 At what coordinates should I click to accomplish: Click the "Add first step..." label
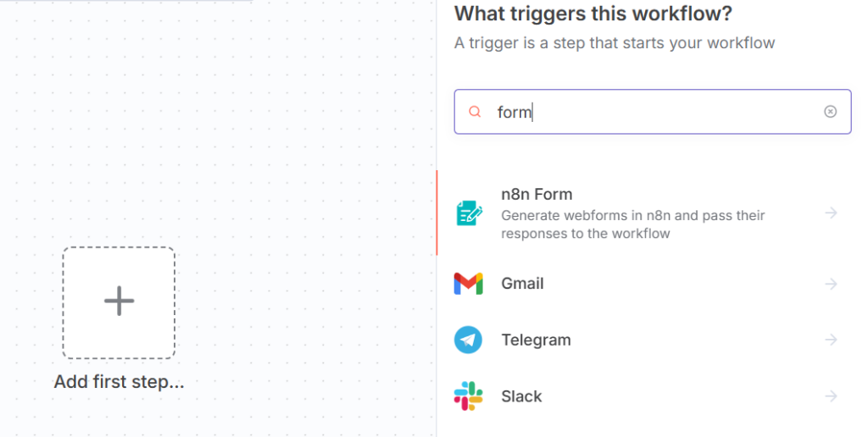point(119,382)
